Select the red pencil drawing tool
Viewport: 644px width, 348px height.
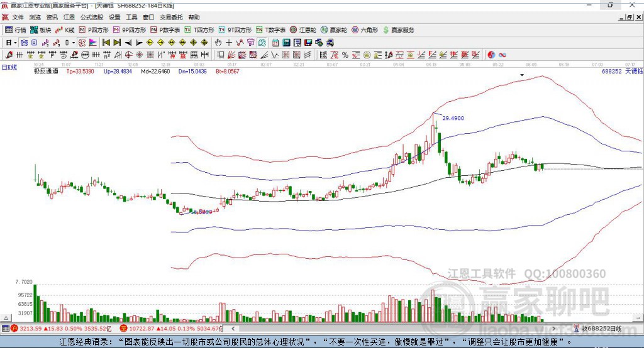click(9, 55)
